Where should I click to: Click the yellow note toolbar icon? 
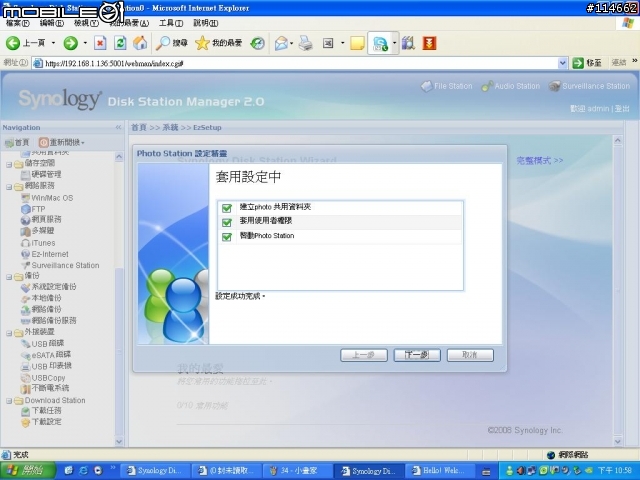point(357,43)
